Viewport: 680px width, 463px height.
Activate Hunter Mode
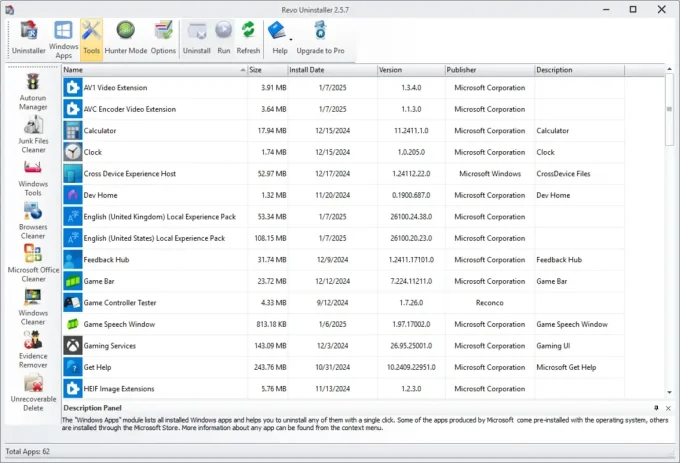click(x=126, y=38)
